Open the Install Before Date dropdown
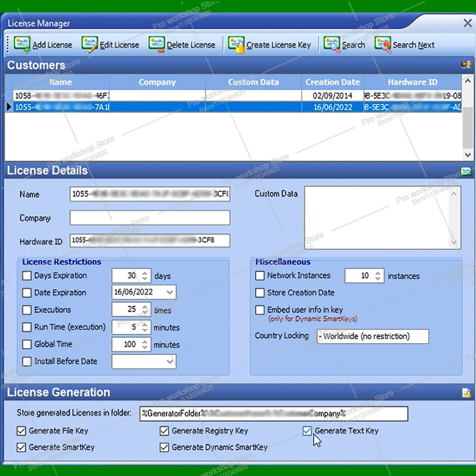This screenshot has width=476, height=476. point(170,361)
